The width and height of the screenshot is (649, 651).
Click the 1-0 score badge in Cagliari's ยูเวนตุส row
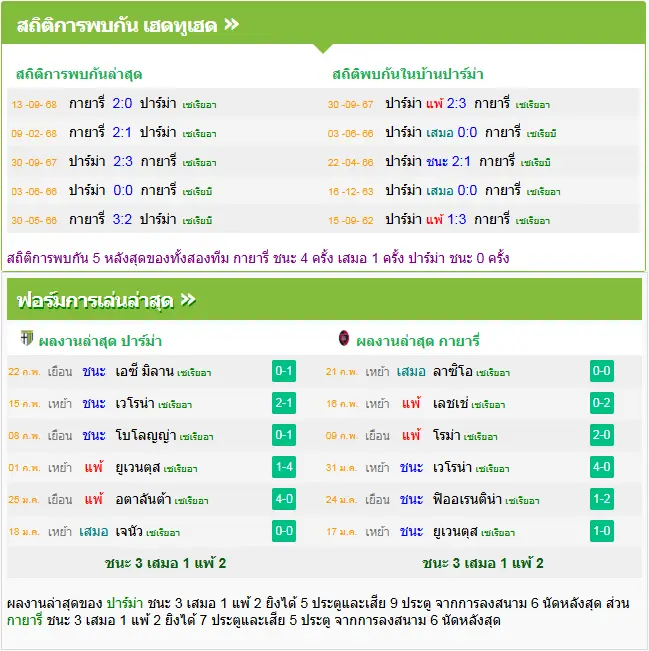(x=602, y=531)
